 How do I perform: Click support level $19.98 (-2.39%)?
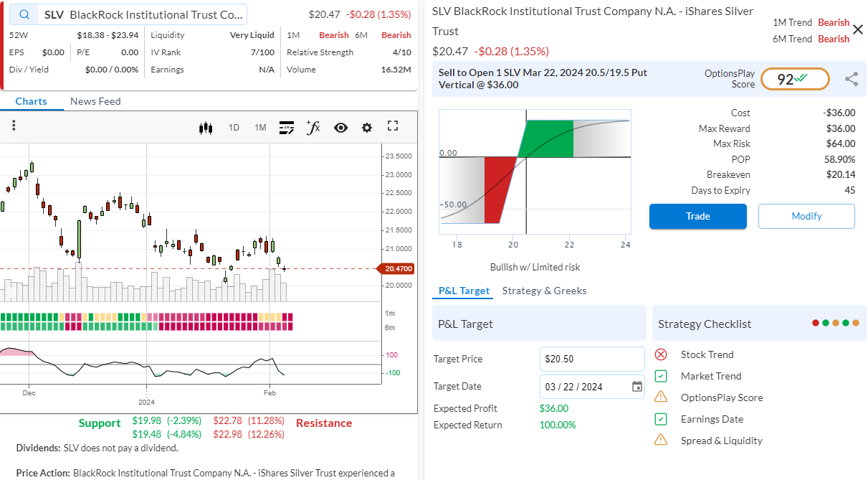pyautogui.click(x=167, y=420)
